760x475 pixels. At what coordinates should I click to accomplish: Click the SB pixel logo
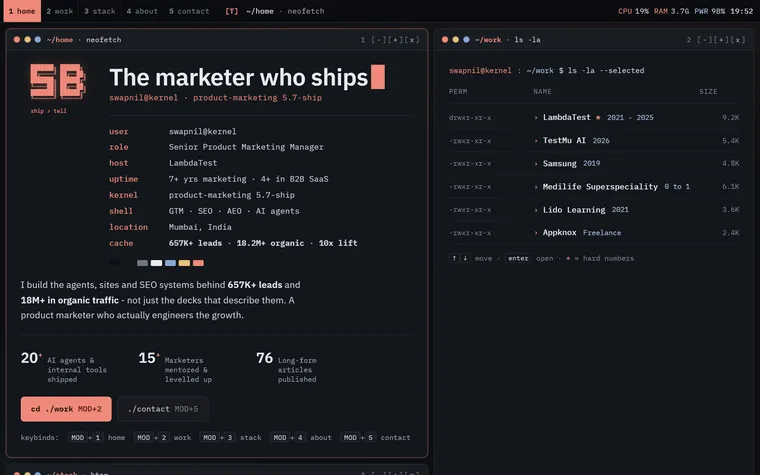pyautogui.click(x=58, y=81)
